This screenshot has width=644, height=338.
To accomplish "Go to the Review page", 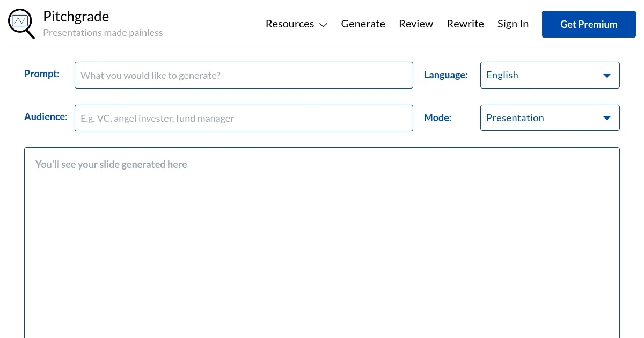I will [x=416, y=24].
